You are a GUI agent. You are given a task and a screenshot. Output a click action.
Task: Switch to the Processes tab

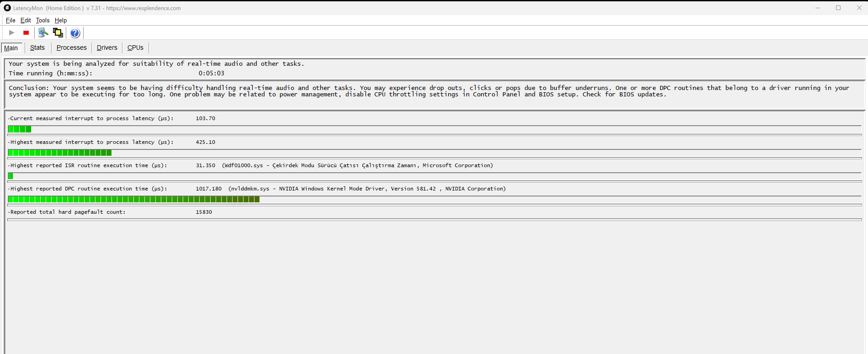click(72, 48)
